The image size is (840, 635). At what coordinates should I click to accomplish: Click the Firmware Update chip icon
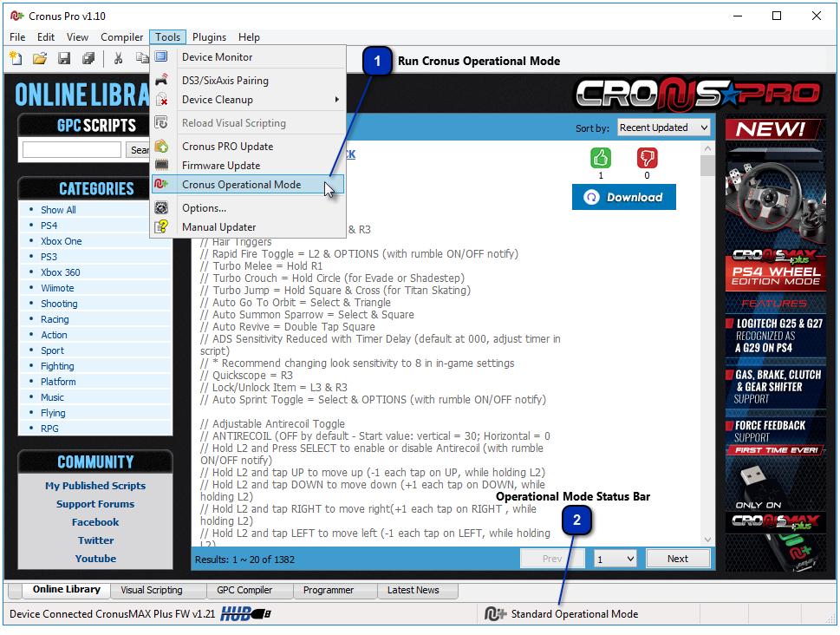click(161, 165)
